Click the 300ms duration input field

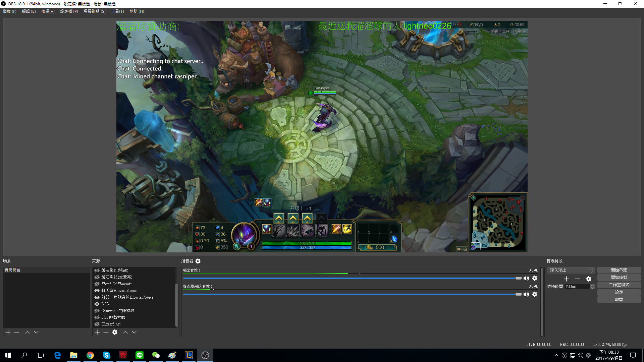tap(577, 287)
